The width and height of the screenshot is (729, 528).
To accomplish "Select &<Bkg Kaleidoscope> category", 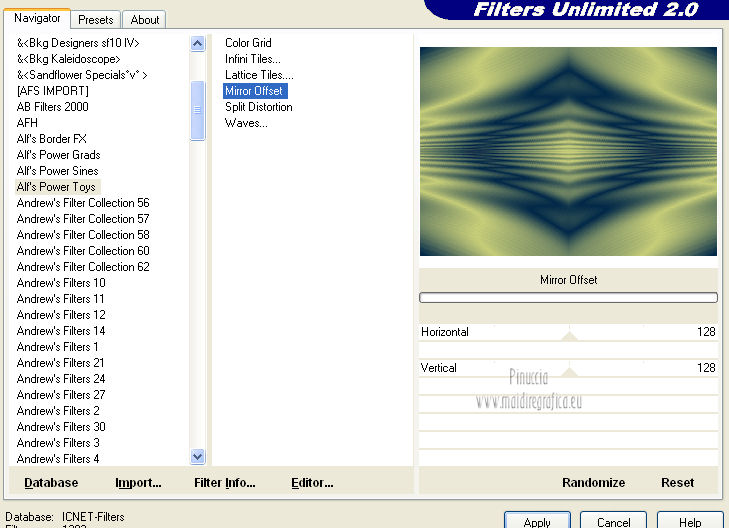I will 69,59.
